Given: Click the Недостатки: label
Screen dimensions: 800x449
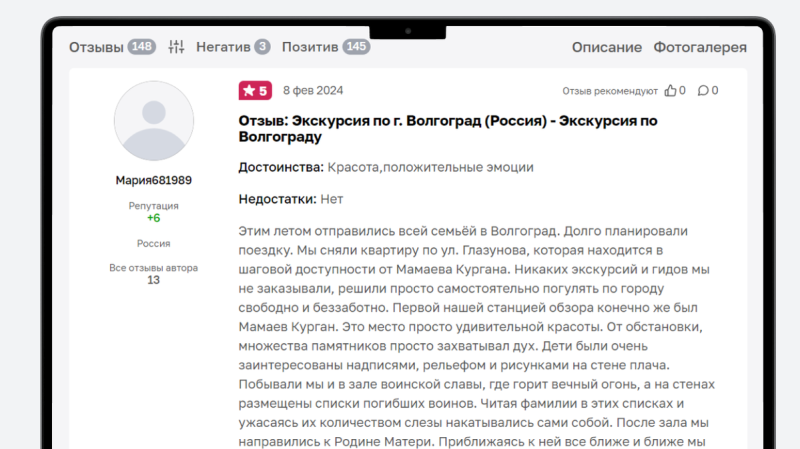Looking at the screenshot, I should pos(278,199).
